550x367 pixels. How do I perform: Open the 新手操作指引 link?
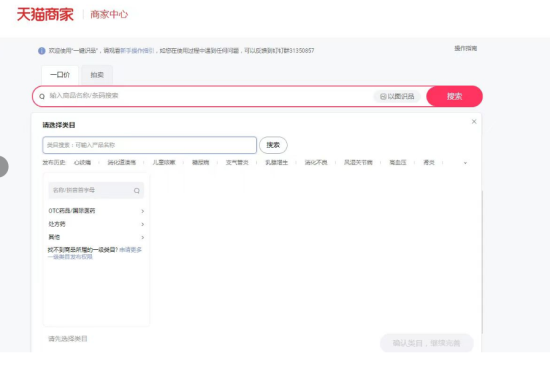pyautogui.click(x=137, y=51)
